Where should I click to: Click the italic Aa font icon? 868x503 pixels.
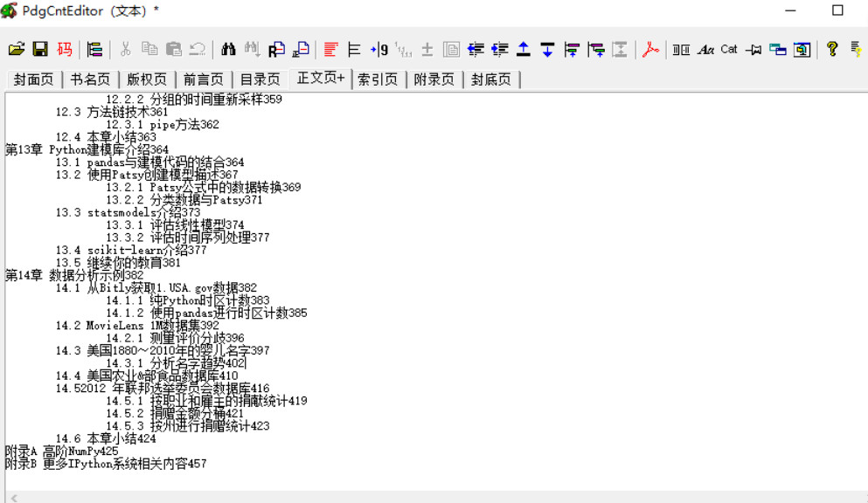point(705,49)
